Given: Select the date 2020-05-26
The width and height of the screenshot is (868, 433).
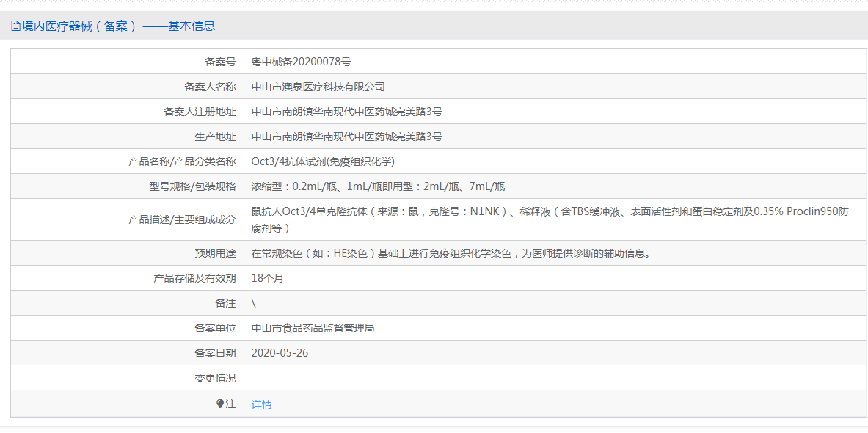Looking at the screenshot, I should pos(280,353).
